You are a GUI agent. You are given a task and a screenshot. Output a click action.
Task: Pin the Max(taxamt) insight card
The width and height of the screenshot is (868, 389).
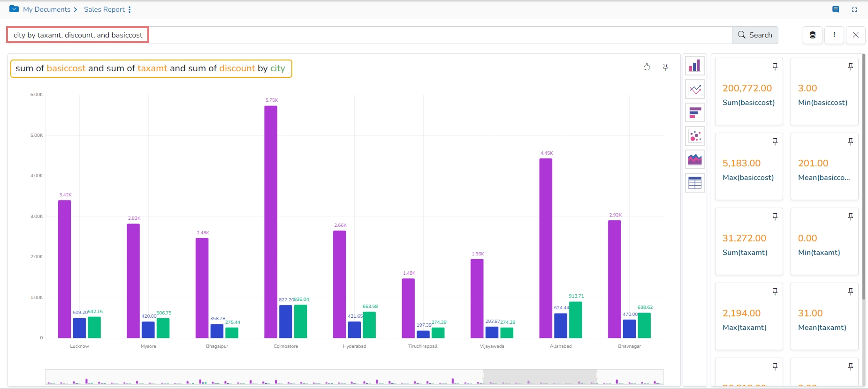(x=775, y=292)
